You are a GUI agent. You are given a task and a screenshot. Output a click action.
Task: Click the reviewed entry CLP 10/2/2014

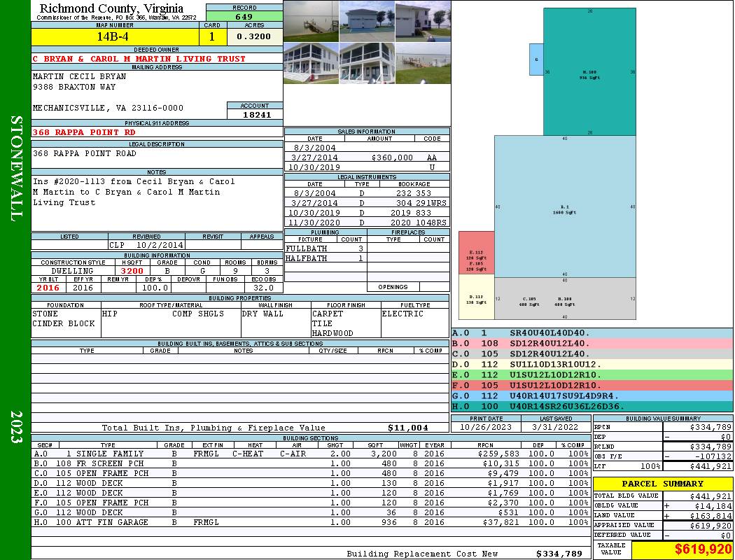point(147,244)
